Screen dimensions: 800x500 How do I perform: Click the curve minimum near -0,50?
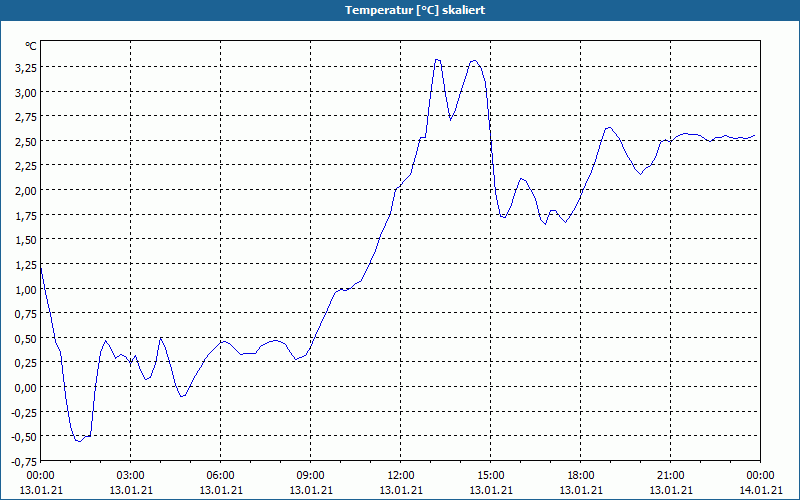pos(79,440)
